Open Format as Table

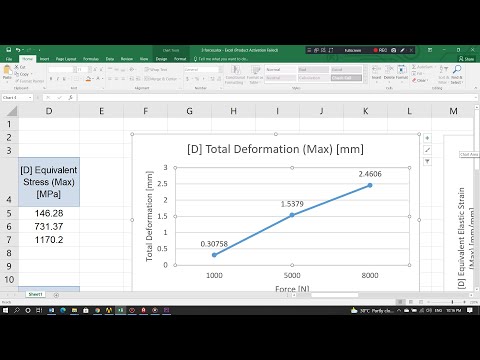coord(255,74)
